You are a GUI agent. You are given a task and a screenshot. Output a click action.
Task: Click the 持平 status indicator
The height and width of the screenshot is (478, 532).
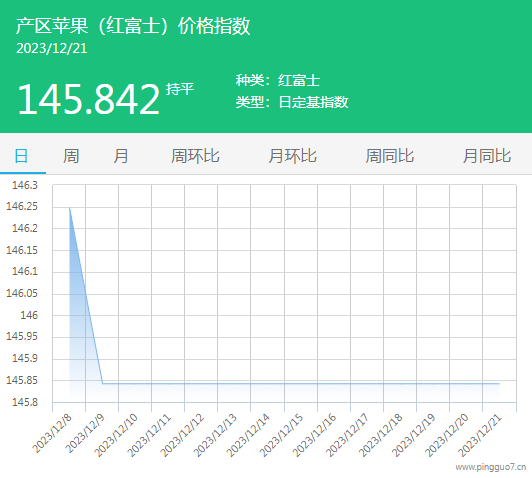click(180, 89)
